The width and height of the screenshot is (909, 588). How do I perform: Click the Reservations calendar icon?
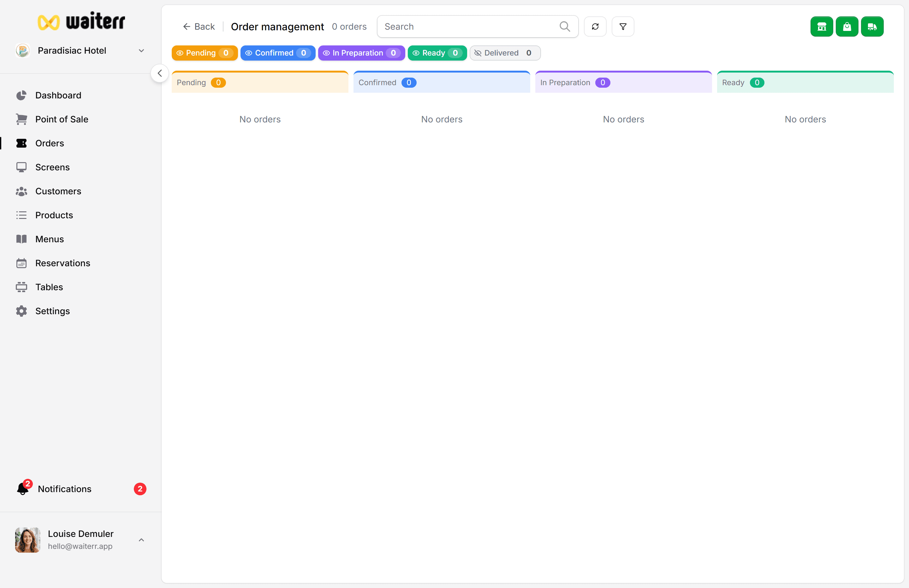(21, 263)
